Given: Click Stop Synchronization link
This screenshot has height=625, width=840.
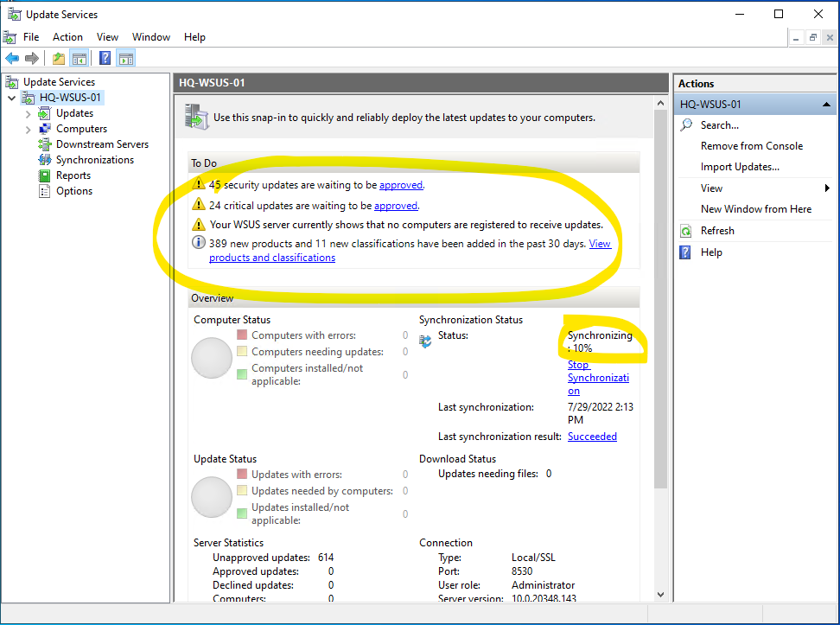Looking at the screenshot, I should tap(597, 378).
